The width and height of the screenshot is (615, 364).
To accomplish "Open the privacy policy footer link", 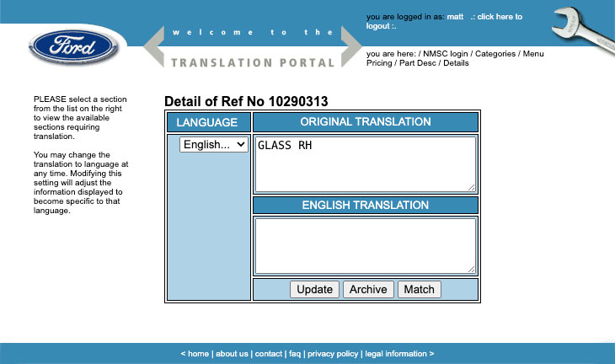I will pos(333,353).
